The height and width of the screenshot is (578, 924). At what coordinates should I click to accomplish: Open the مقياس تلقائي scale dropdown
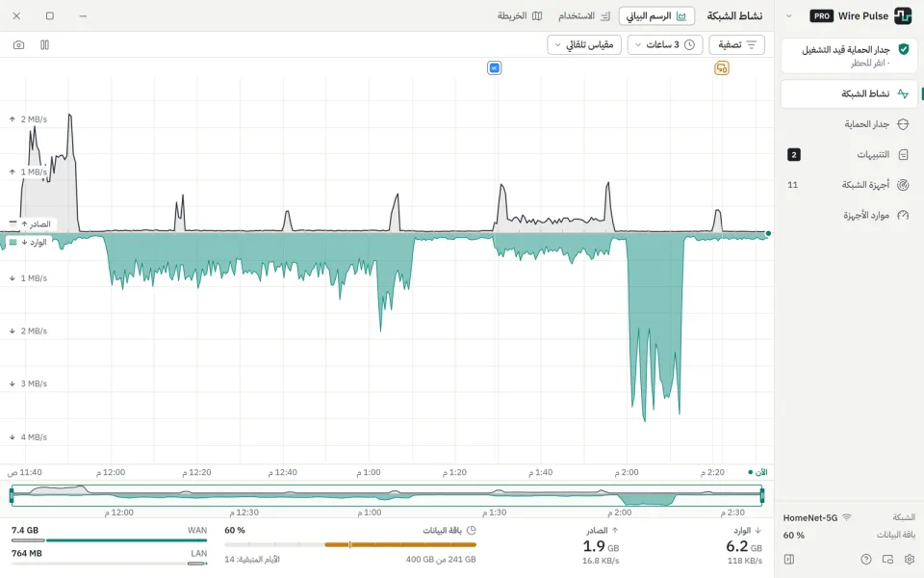[584, 45]
